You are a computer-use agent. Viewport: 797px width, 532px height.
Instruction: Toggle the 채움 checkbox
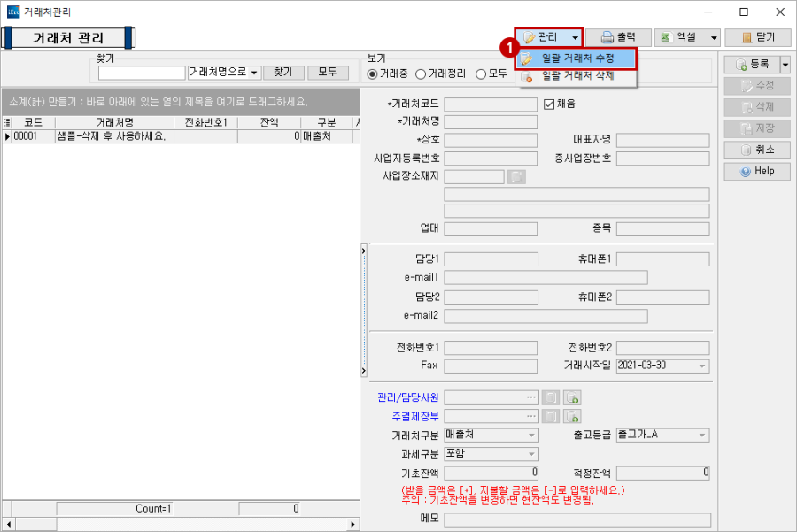(x=549, y=104)
